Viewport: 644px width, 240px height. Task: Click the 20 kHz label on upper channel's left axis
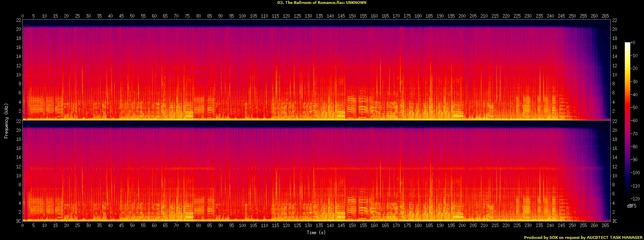pyautogui.click(x=18, y=29)
